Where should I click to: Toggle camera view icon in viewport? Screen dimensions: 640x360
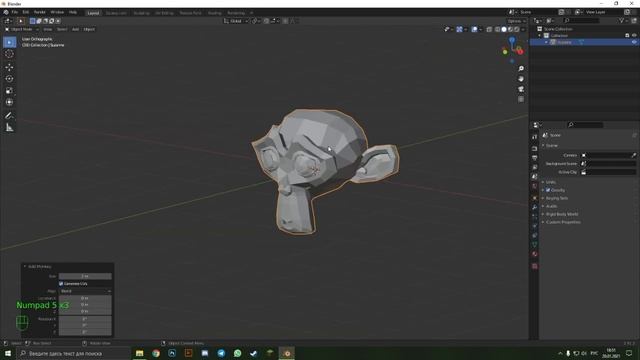[x=521, y=89]
